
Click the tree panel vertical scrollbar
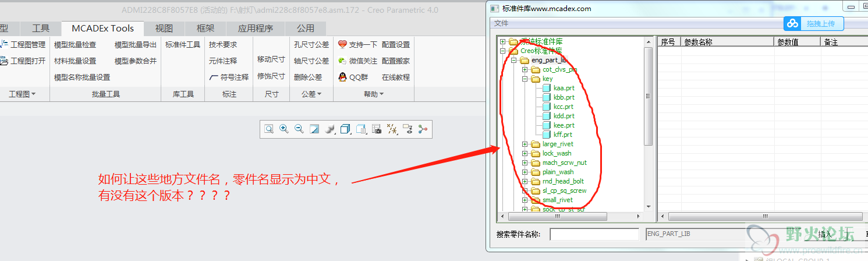click(x=648, y=96)
